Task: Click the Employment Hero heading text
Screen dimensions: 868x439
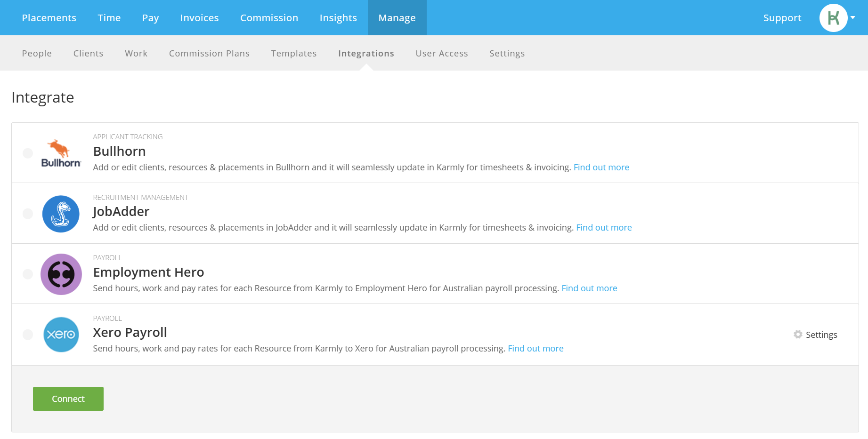Action: (x=148, y=272)
